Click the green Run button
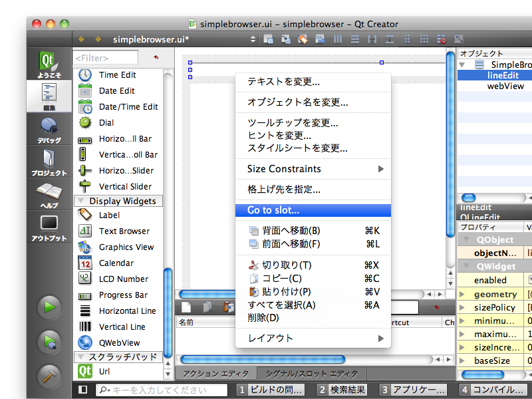This screenshot has width=532, height=399. tap(50, 307)
